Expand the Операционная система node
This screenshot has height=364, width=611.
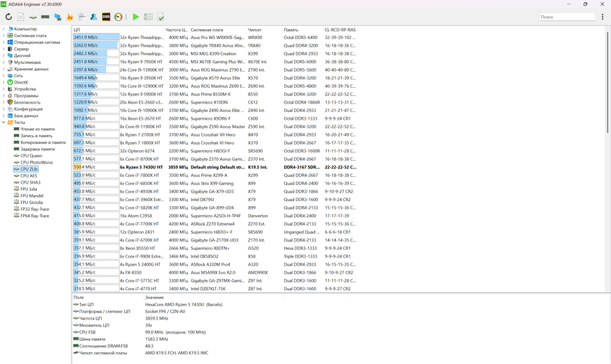tap(3, 42)
